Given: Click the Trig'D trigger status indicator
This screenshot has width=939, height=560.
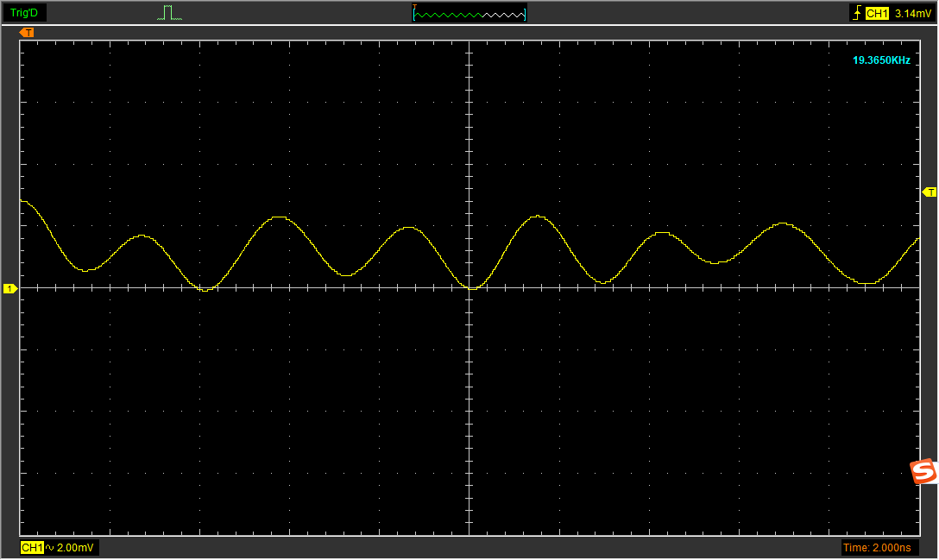Looking at the screenshot, I should click(24, 13).
